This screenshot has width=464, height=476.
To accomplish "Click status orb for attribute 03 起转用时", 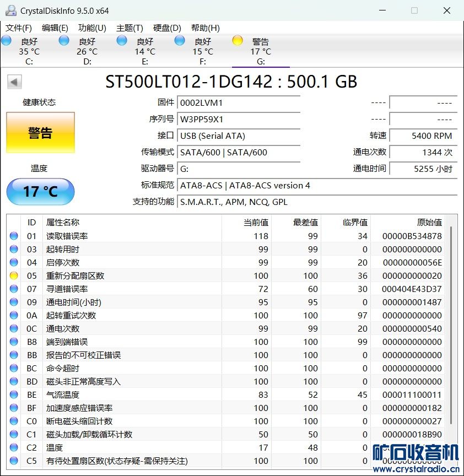I will 14,249.
